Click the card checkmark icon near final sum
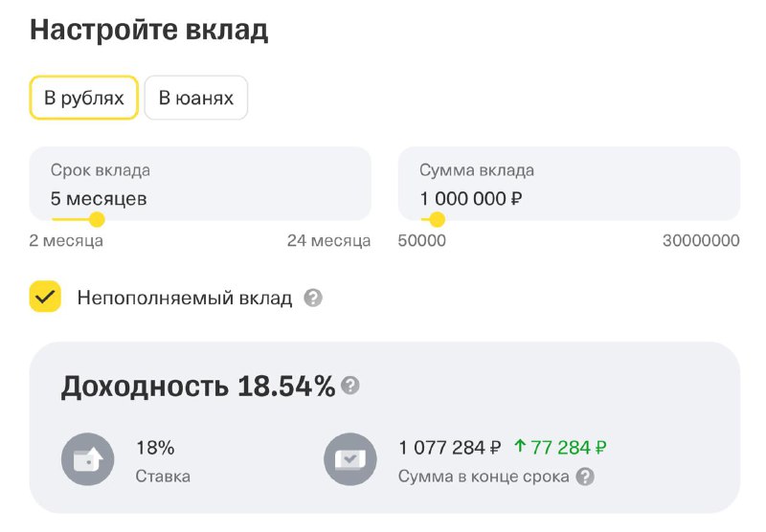Viewport: 766px width, 532px height. coord(350,459)
